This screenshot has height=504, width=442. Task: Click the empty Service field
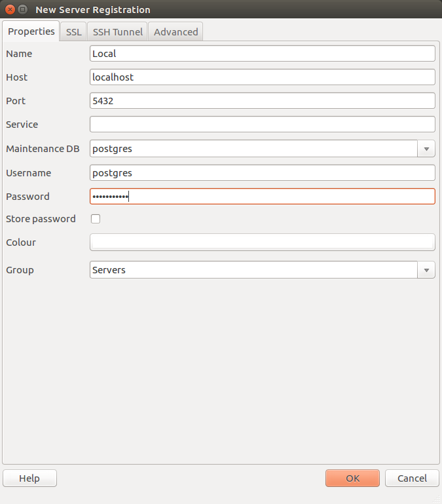(262, 125)
